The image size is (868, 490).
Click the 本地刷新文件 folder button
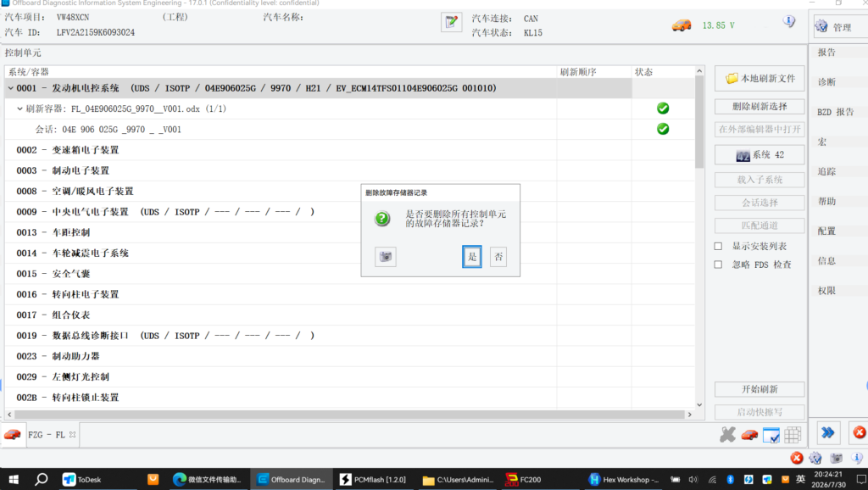[x=759, y=79]
